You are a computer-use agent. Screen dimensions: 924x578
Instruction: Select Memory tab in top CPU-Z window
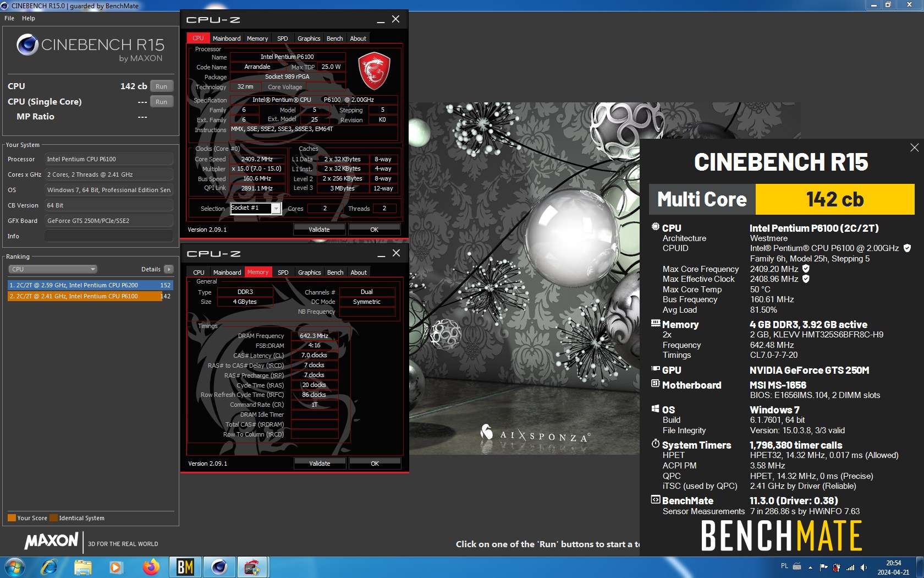257,39
